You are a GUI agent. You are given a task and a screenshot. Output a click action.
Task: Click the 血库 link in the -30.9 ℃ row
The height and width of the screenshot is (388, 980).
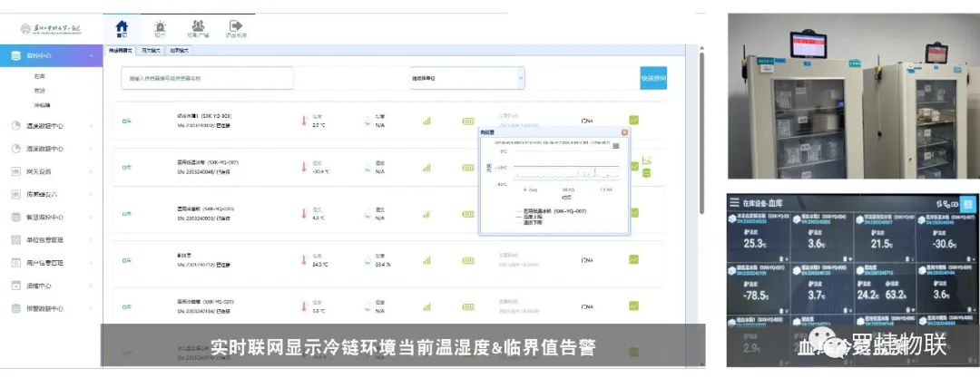[126, 168]
